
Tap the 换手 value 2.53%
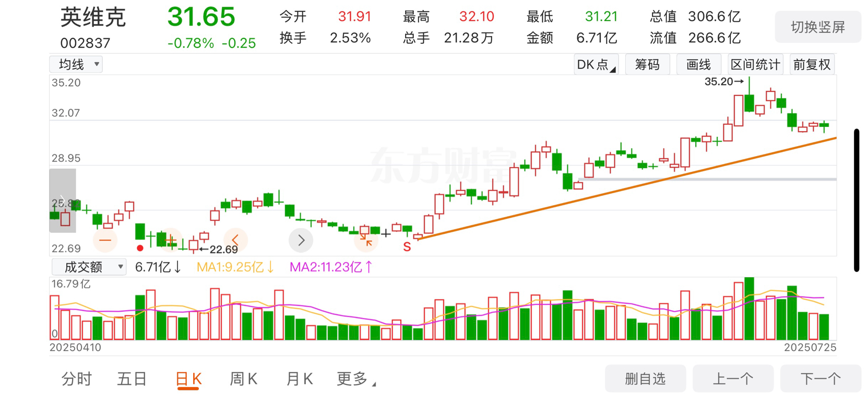pos(350,38)
